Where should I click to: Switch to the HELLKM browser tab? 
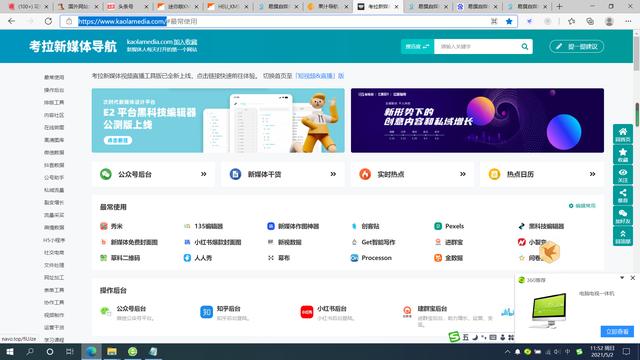[227, 7]
